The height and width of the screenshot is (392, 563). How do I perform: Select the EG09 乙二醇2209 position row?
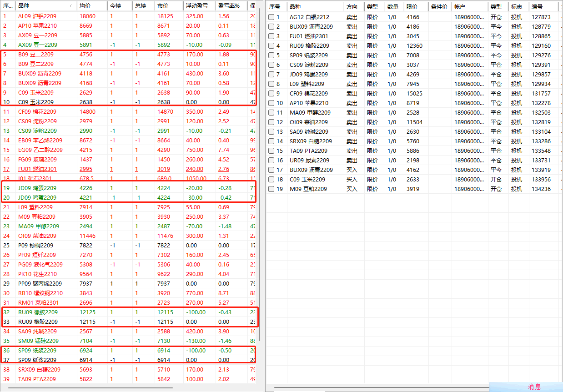coord(40,150)
